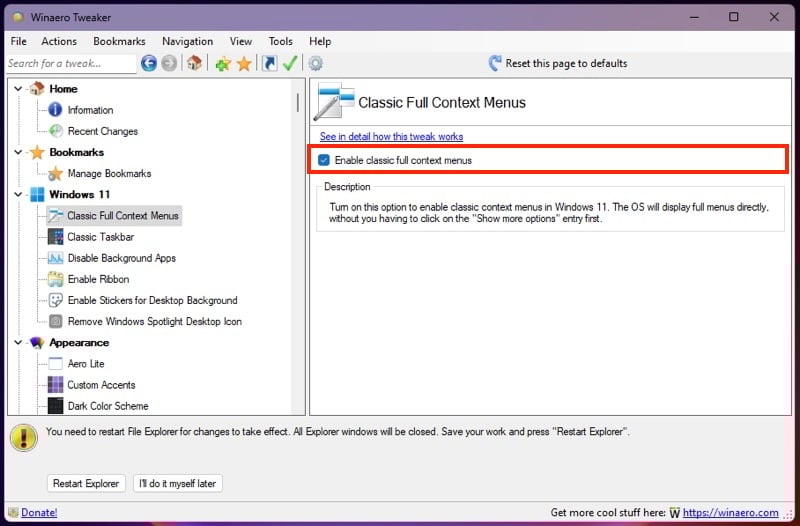This screenshot has width=800, height=526.
Task: Click the add bookmark star with plus icon
Action: point(223,64)
